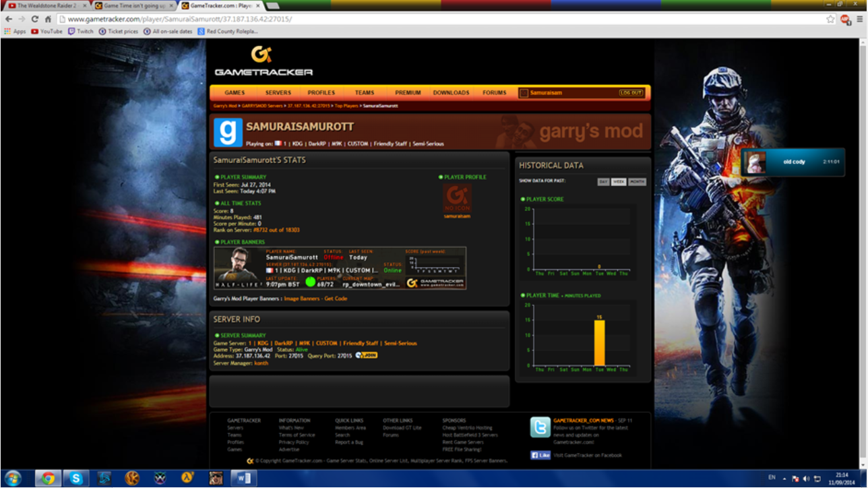Open the 'Ticket prices' bookmark
868x488 pixels.
pyautogui.click(x=119, y=31)
